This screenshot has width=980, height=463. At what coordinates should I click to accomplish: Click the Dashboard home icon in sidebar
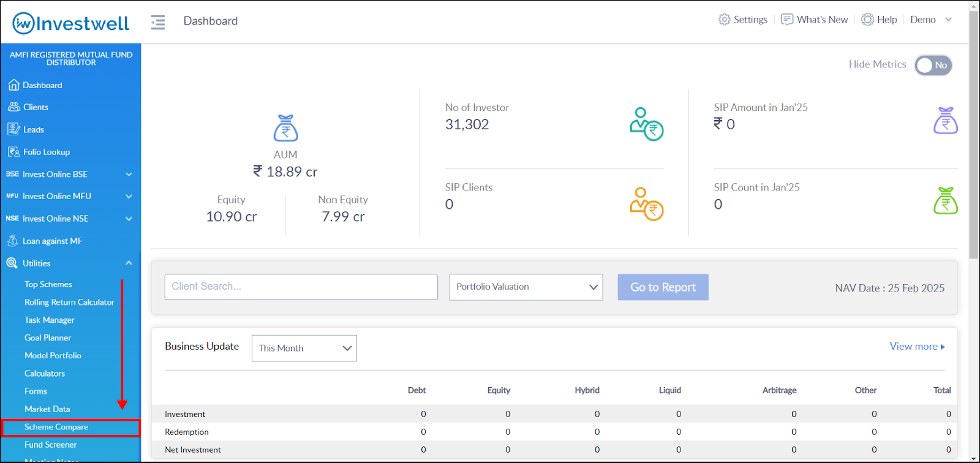[x=13, y=85]
